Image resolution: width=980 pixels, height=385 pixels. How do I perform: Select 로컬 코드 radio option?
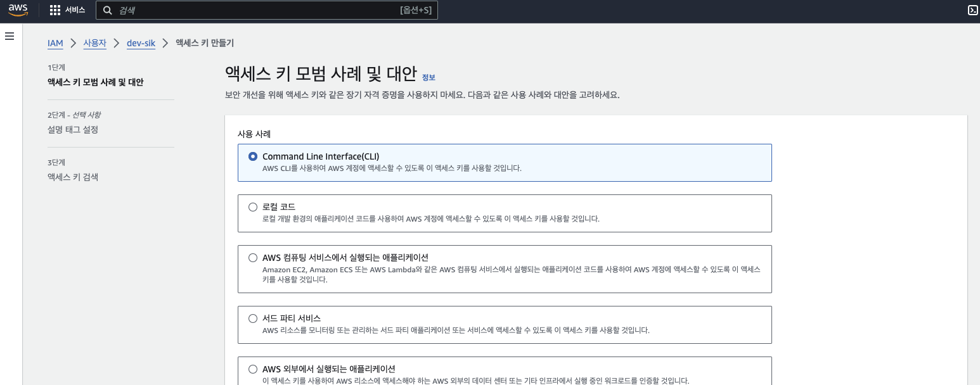point(253,206)
